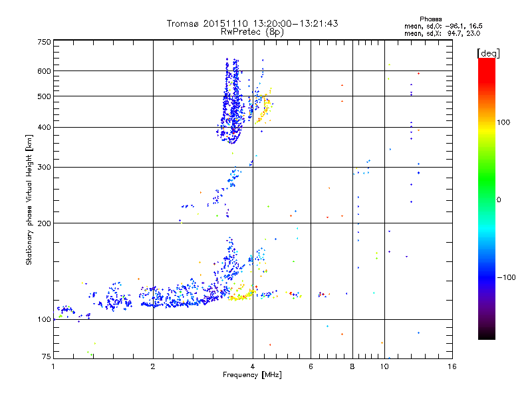
Task: Click the x-axis label '16'
Action: coord(452,366)
